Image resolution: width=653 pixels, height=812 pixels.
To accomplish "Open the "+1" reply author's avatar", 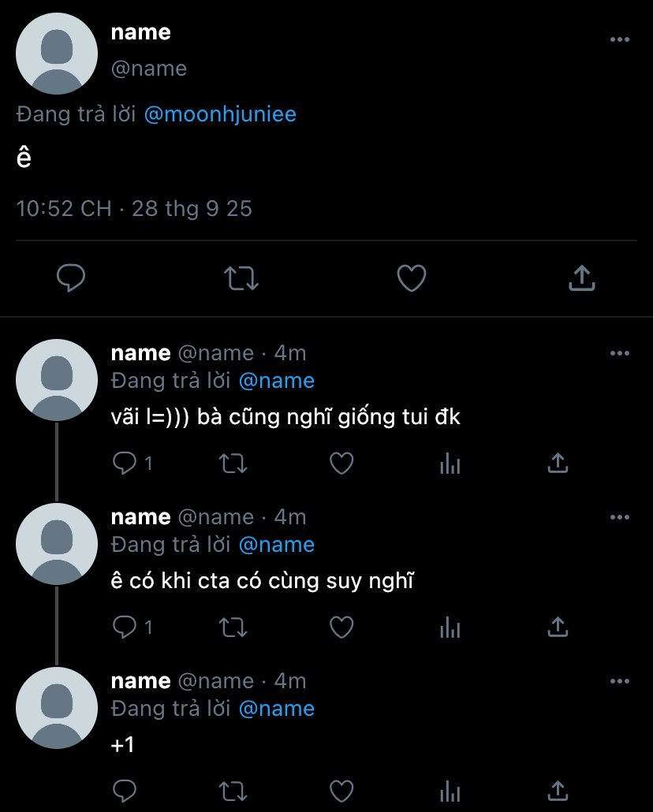I will pos(57,707).
